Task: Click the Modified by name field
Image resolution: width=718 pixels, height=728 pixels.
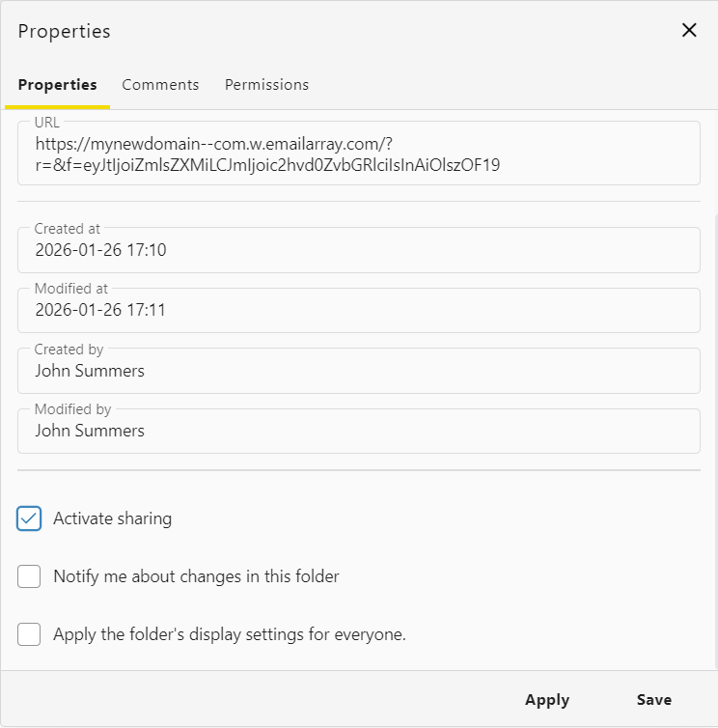Action: (x=358, y=432)
